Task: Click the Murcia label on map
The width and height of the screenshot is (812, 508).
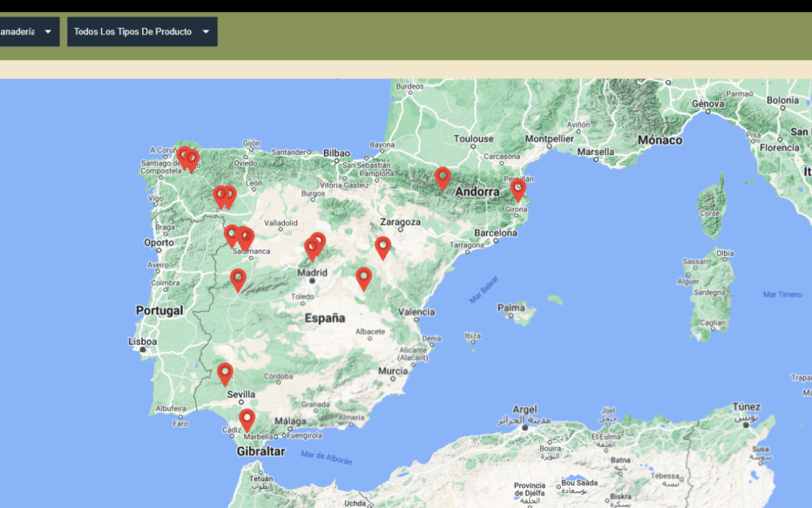Action: (x=393, y=371)
